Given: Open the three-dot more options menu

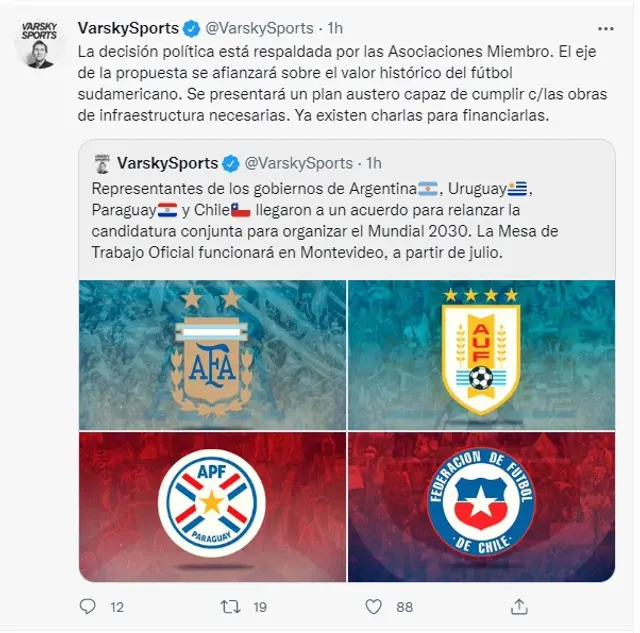Looking at the screenshot, I should (605, 29).
